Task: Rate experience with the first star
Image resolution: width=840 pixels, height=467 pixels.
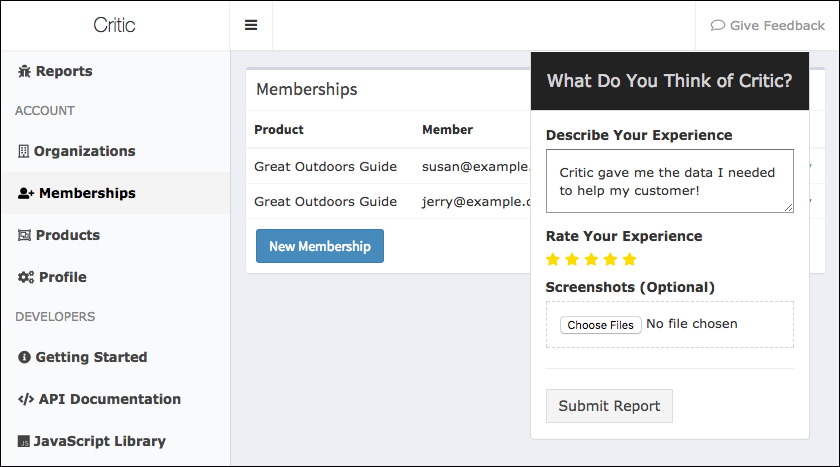Action: 553,260
